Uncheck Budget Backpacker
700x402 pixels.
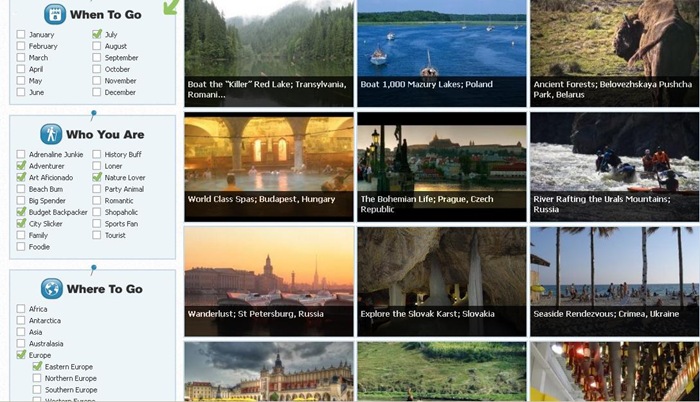(21, 211)
